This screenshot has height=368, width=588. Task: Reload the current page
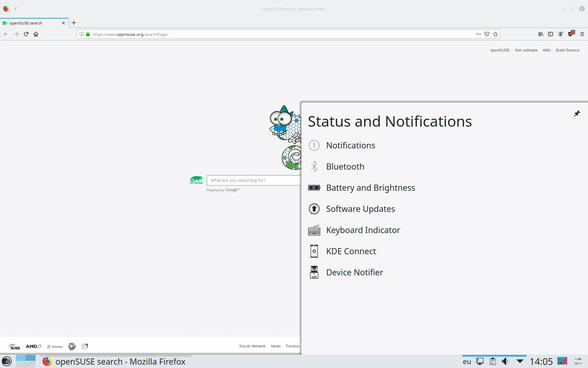(x=26, y=34)
